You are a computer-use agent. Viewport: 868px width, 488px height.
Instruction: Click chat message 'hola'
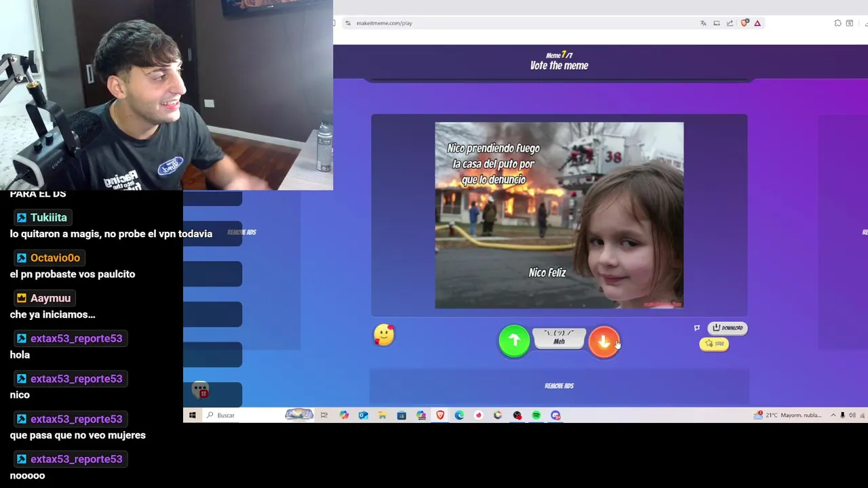coord(20,354)
